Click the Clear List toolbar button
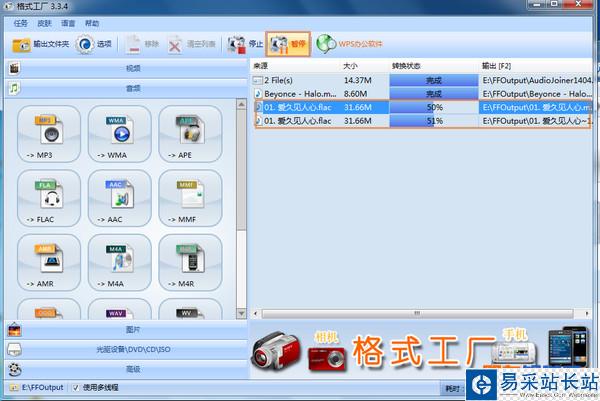Image resolution: width=600 pixels, height=401 pixels. (192, 44)
